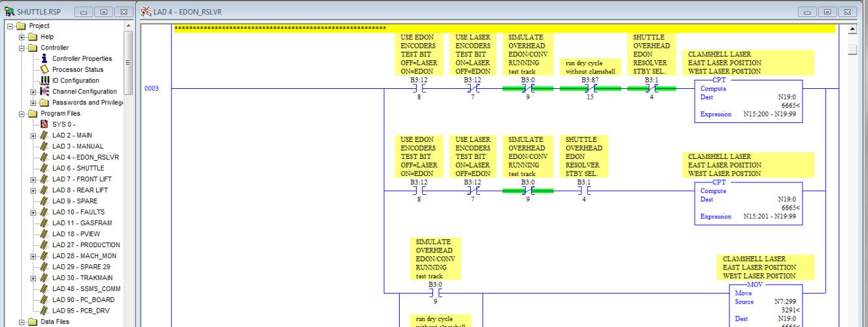Screen dimensions: 868x327
Task: Open LAD 18 - PVIEW ladder icon
Action: click(x=44, y=233)
